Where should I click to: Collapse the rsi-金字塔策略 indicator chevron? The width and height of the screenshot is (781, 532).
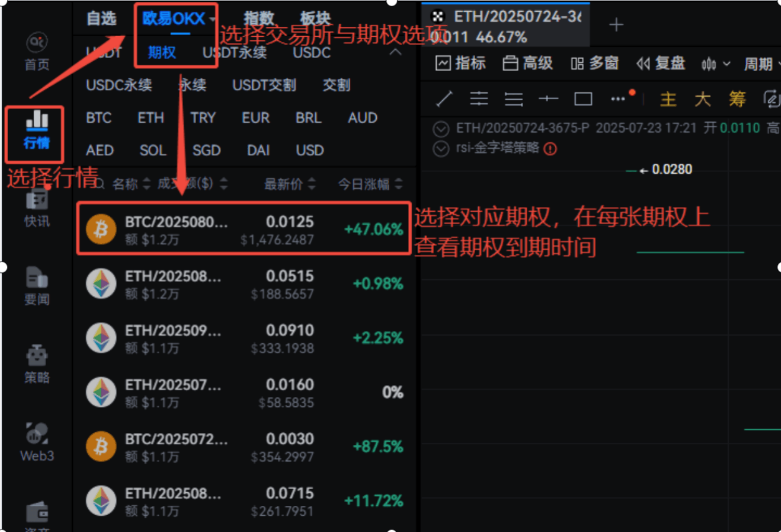(x=441, y=149)
